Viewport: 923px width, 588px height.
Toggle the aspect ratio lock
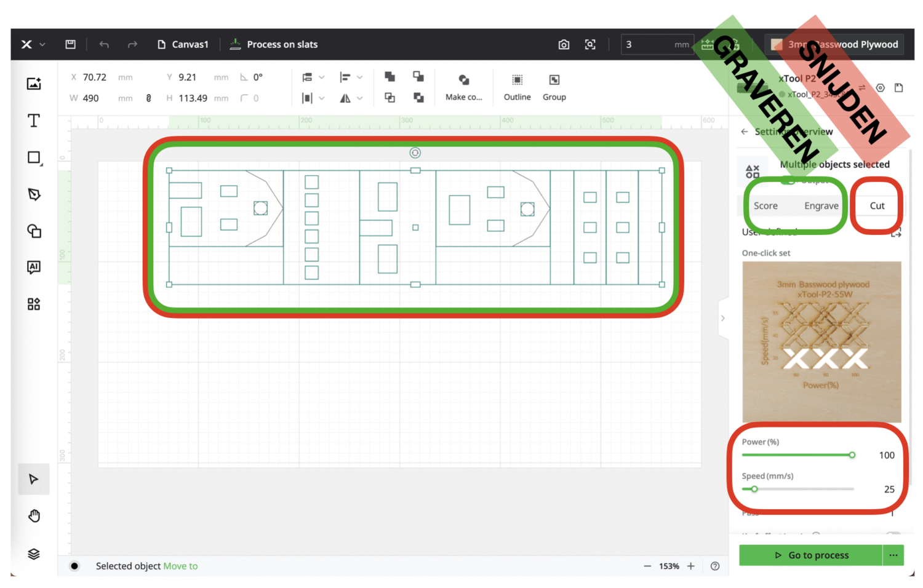pyautogui.click(x=148, y=98)
